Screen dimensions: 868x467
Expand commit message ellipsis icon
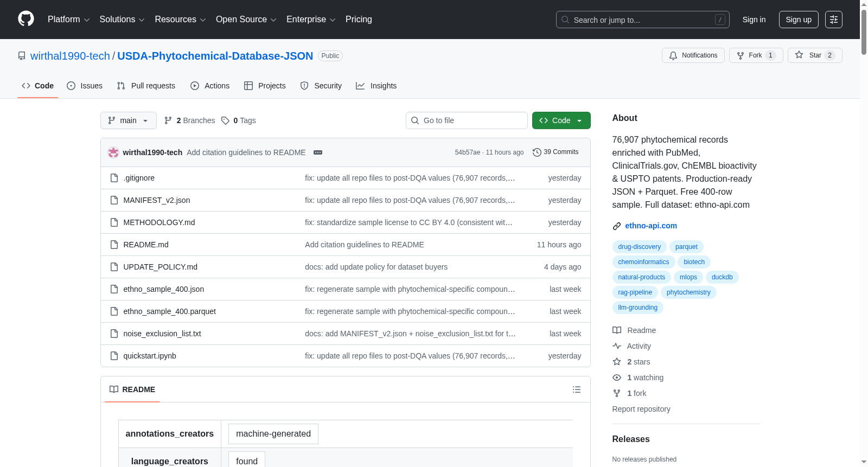318,152
